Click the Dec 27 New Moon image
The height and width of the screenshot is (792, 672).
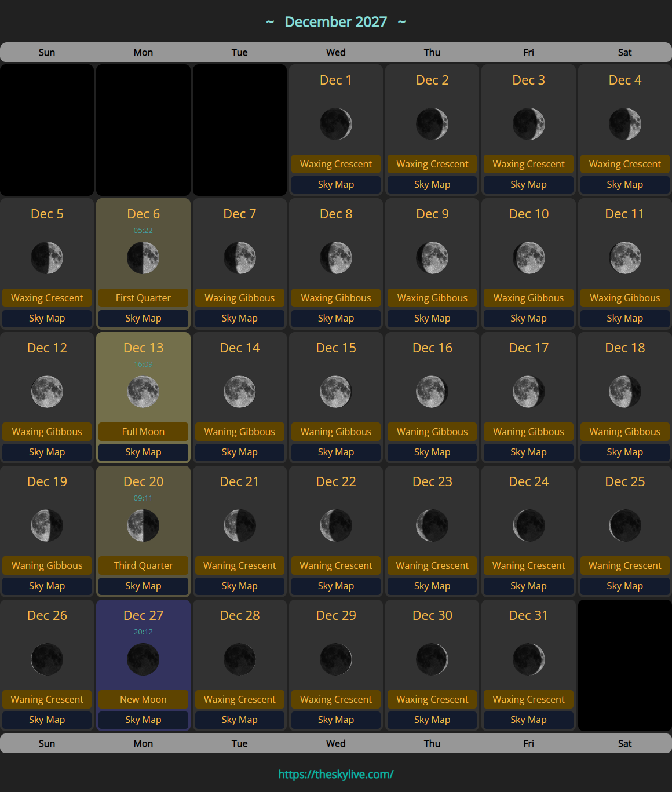tap(143, 659)
